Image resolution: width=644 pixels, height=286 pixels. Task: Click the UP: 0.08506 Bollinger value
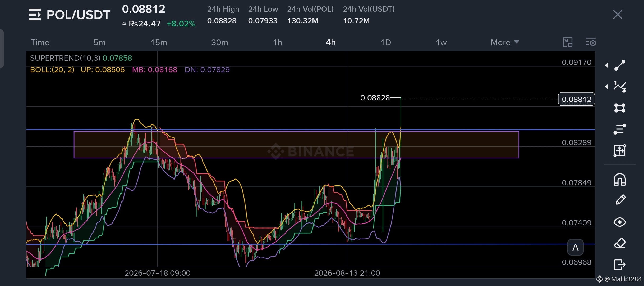pos(103,70)
